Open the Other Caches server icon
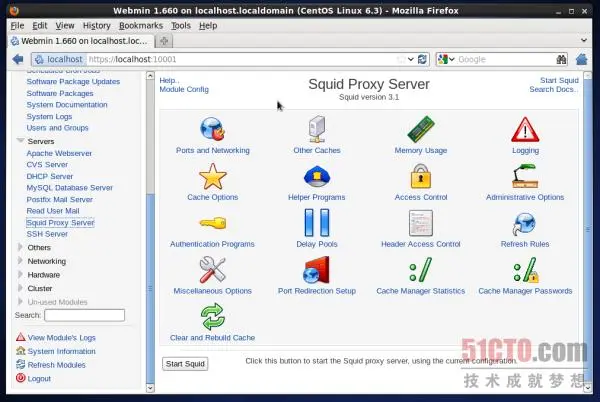Viewport: 600px width, 402px height. tap(317, 129)
